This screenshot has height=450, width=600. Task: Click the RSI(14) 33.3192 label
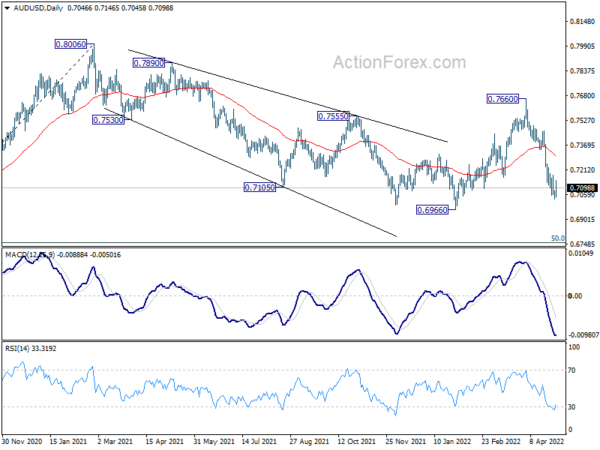(31, 349)
